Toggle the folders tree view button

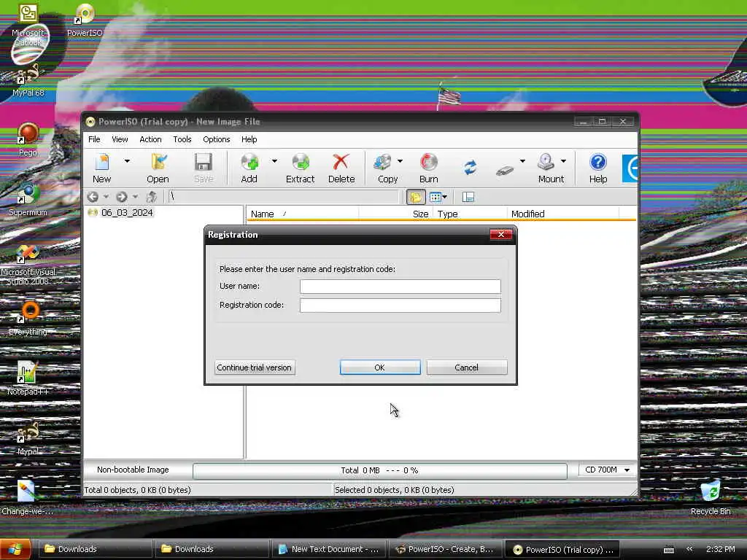coord(416,197)
